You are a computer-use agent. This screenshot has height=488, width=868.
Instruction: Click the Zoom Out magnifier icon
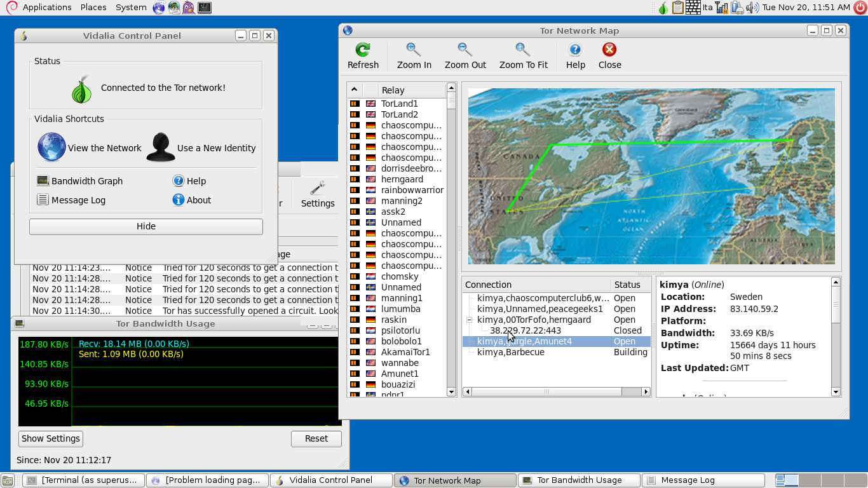(x=465, y=50)
